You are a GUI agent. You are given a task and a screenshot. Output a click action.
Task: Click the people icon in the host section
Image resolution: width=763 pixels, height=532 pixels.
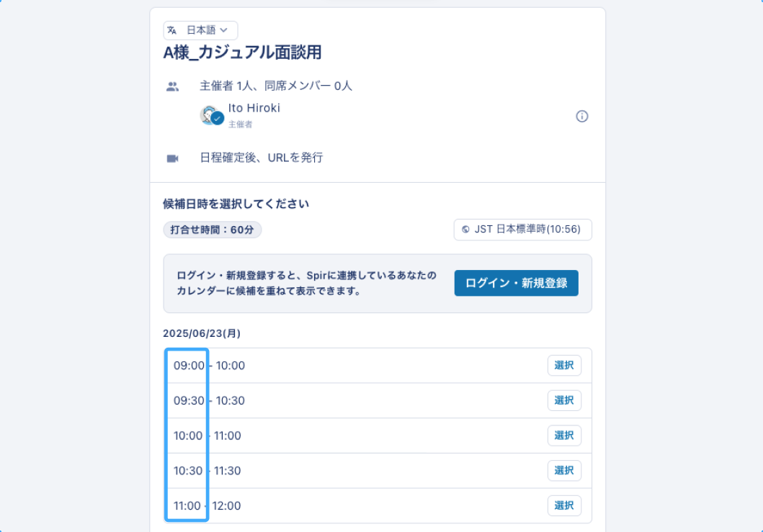point(172,85)
